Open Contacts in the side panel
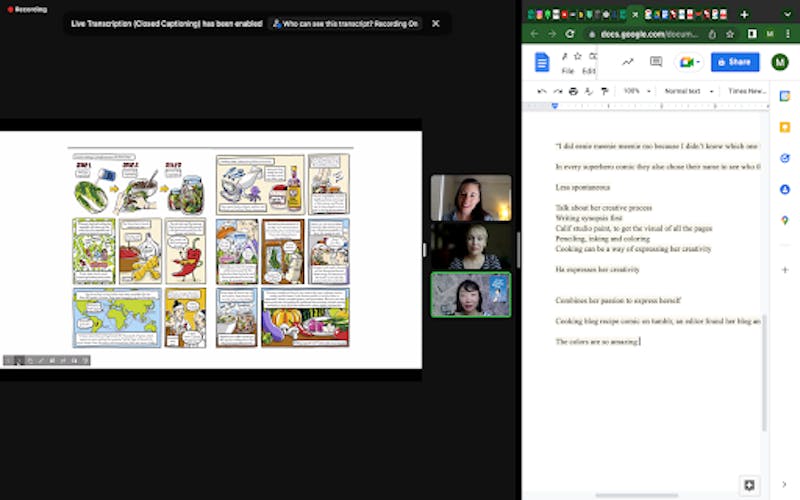This screenshot has width=800, height=500. coord(785,189)
